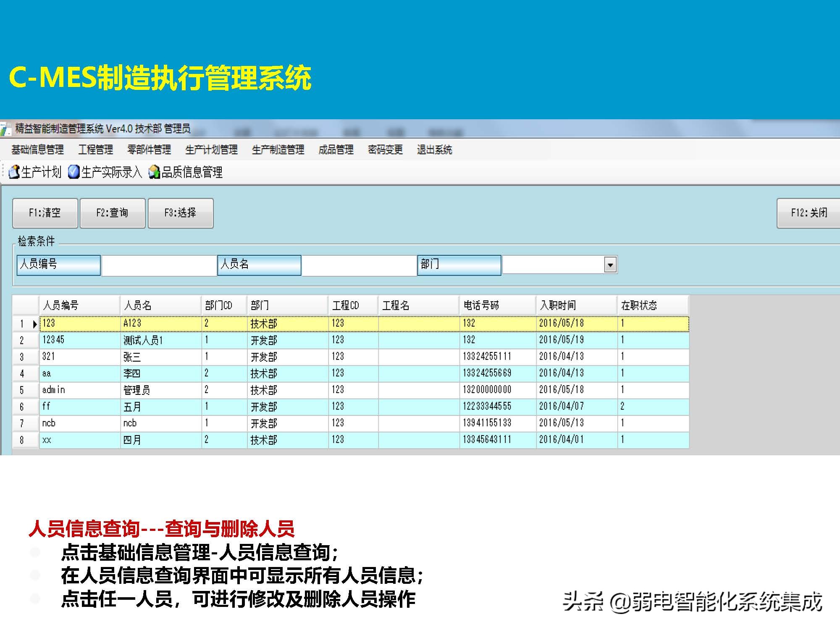Viewport: 840px width, 630px height.
Task: Click the 电话号码 column header
Action: (498, 305)
